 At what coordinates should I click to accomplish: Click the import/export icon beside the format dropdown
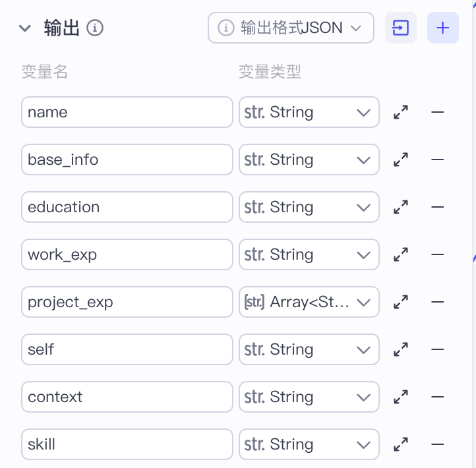[x=400, y=28]
